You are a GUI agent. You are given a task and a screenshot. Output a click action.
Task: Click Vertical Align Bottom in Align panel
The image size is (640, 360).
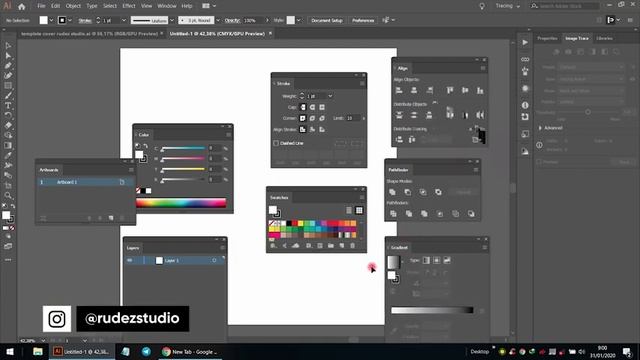click(x=480, y=90)
